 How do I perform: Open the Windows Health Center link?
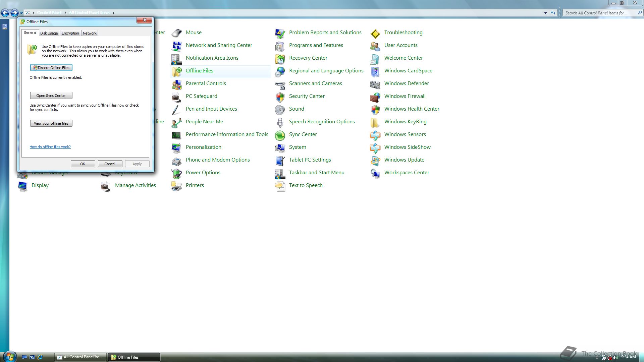pyautogui.click(x=412, y=109)
